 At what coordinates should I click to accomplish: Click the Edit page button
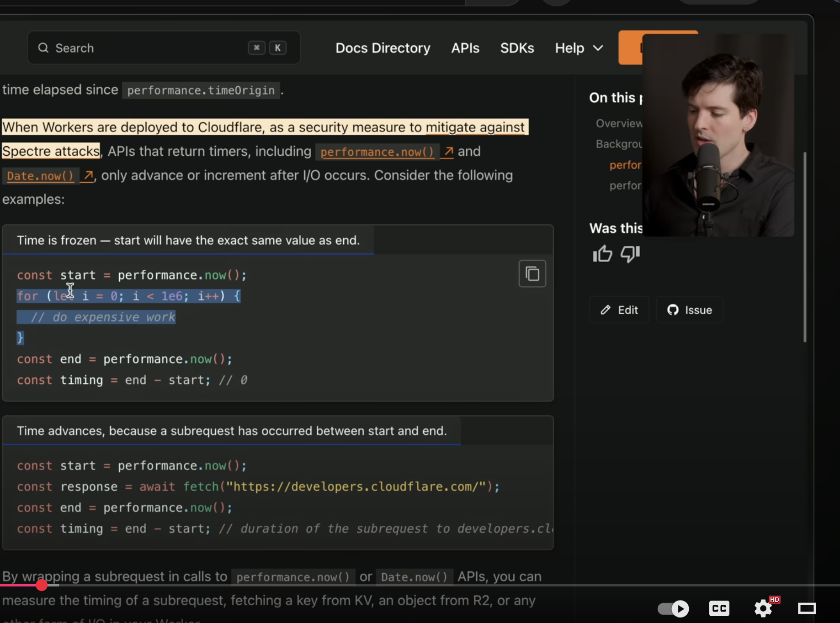pyautogui.click(x=619, y=310)
